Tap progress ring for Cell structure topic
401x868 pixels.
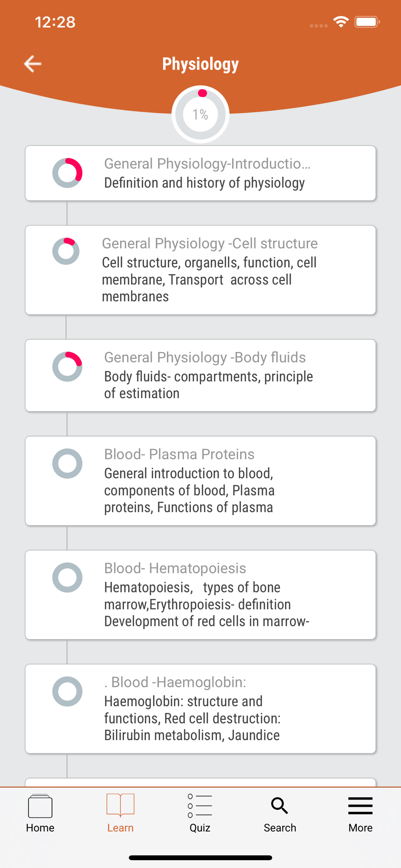tap(66, 251)
